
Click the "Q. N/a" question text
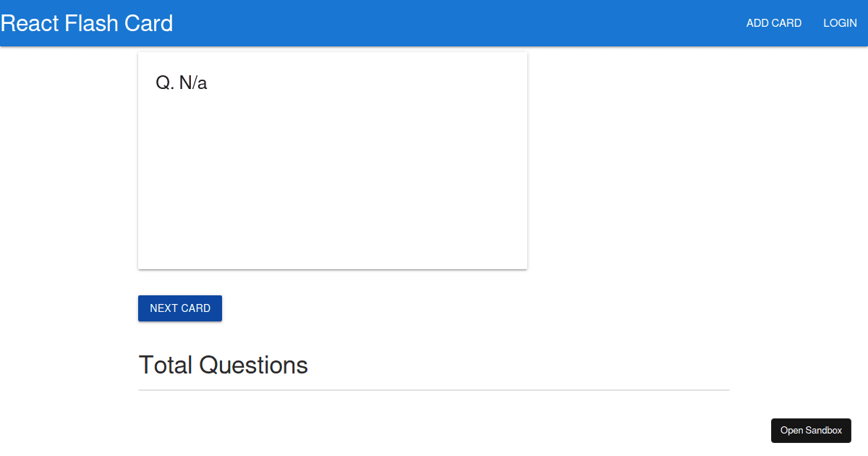[x=182, y=83]
